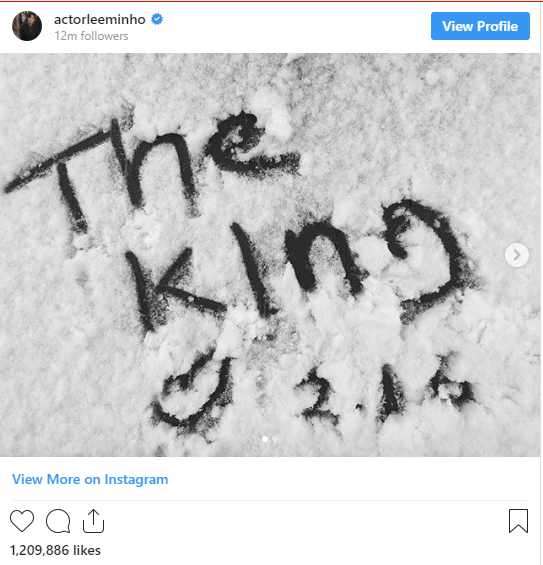Click the word 'The' written in snow
Screen dimensions: 543x565
click(151, 169)
